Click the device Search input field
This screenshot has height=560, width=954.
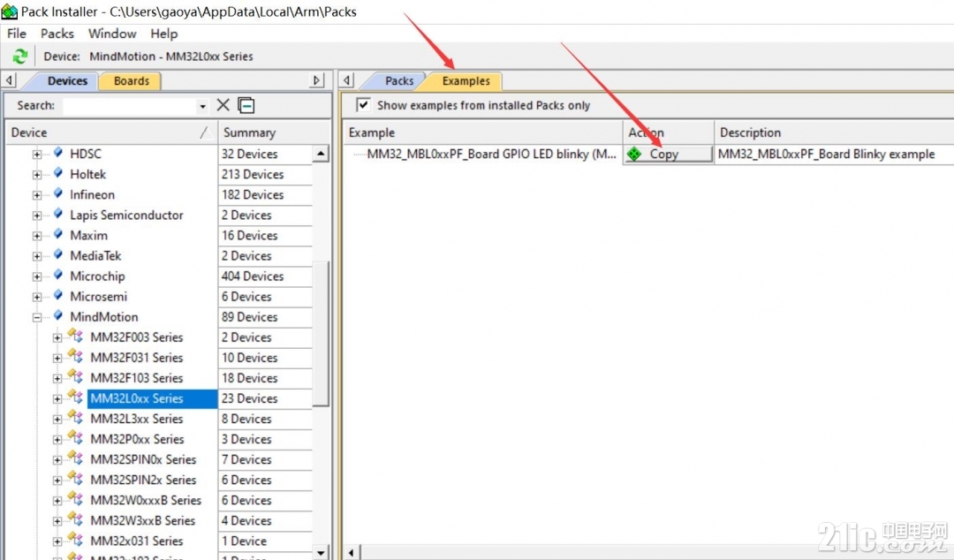(130, 106)
